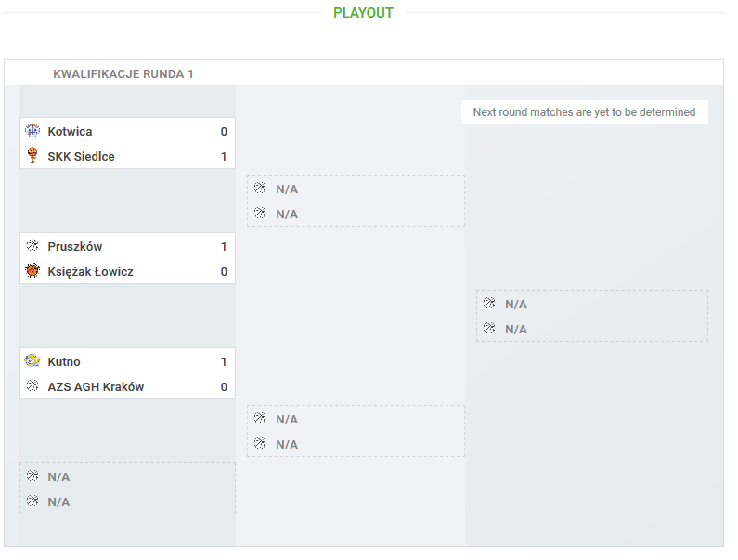Open the Księżak Łowicz team link

(90, 272)
